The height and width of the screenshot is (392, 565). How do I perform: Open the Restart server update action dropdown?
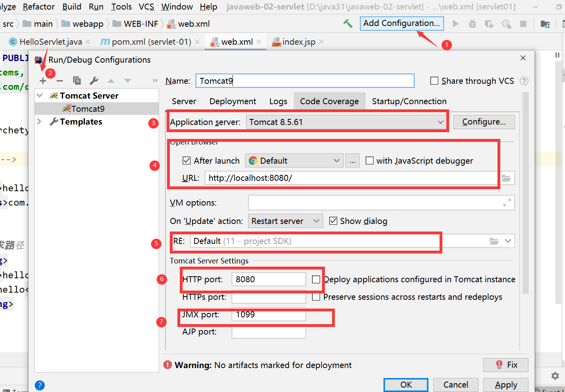pyautogui.click(x=285, y=221)
